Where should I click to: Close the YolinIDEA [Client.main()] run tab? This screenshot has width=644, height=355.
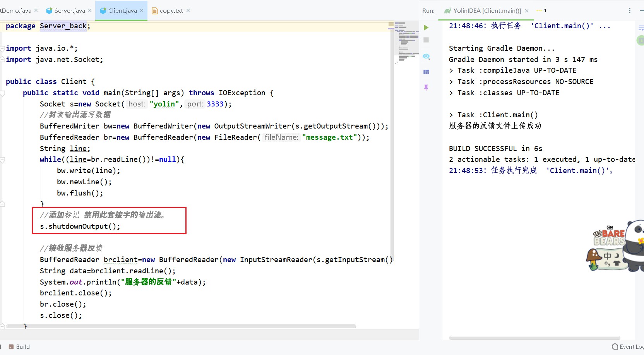click(527, 11)
